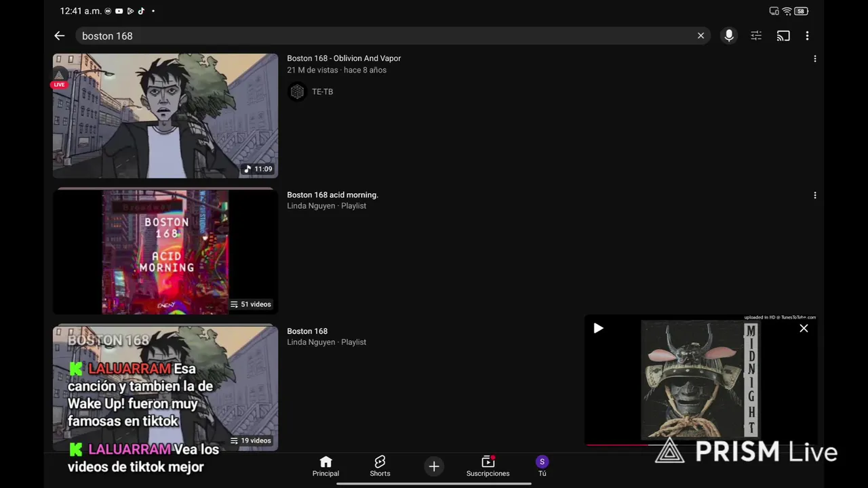Screen dimensions: 868x488
Task: Open options for Oblivion And Vapor video
Action: (x=814, y=59)
